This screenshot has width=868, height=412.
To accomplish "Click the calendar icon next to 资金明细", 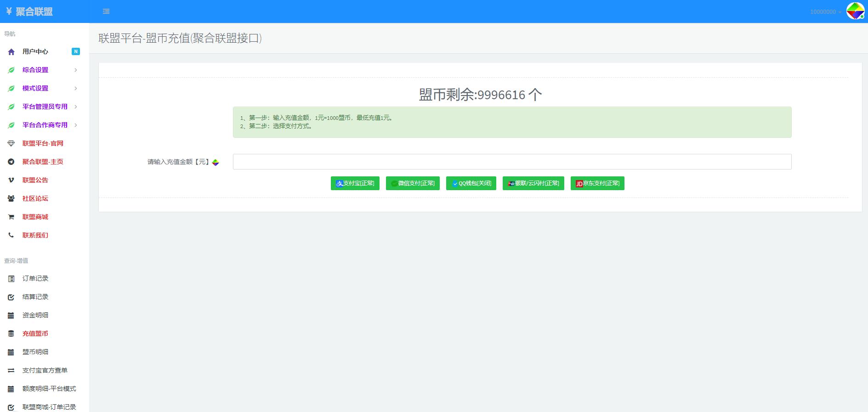I will click(x=11, y=316).
